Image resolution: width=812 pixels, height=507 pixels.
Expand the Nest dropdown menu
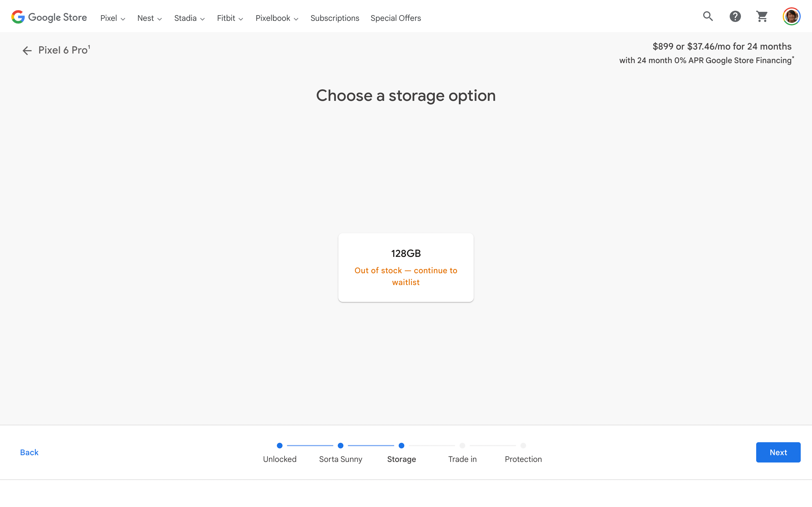(x=149, y=18)
